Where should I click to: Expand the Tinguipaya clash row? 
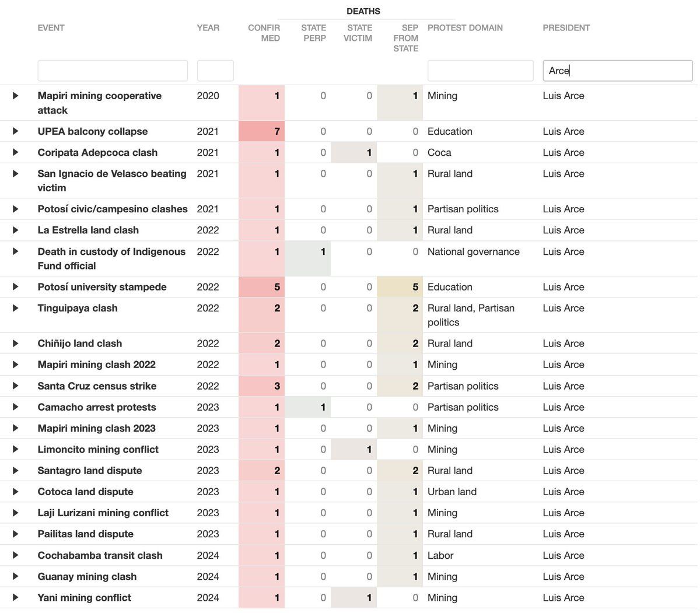pos(16,308)
